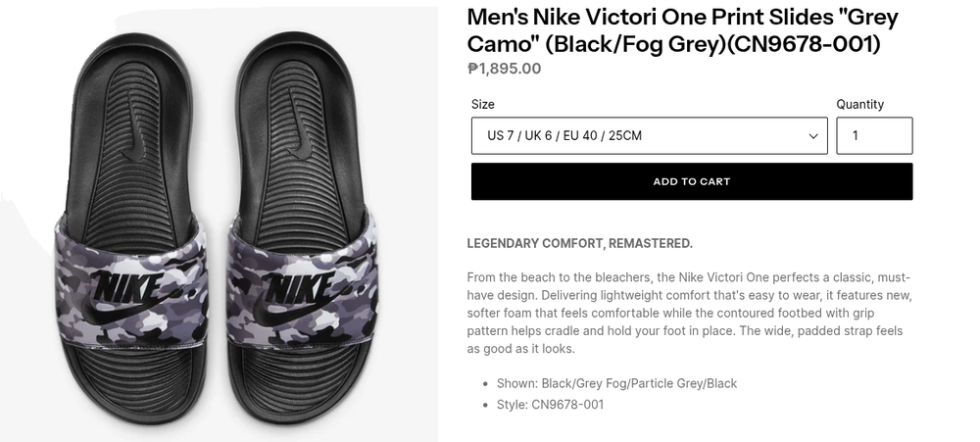Focus the Quantity input field
The image size is (980, 442).
pyautogui.click(x=873, y=136)
